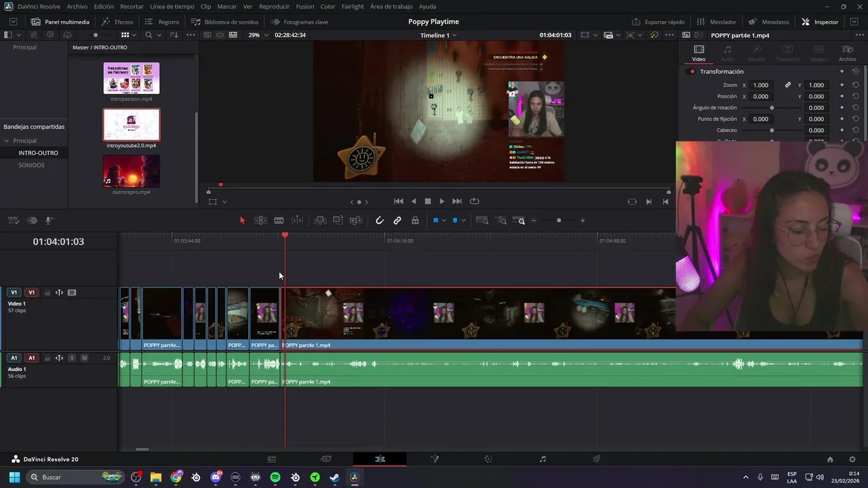The width and height of the screenshot is (868, 488).
Task: Open the Fusion menu
Action: point(305,6)
